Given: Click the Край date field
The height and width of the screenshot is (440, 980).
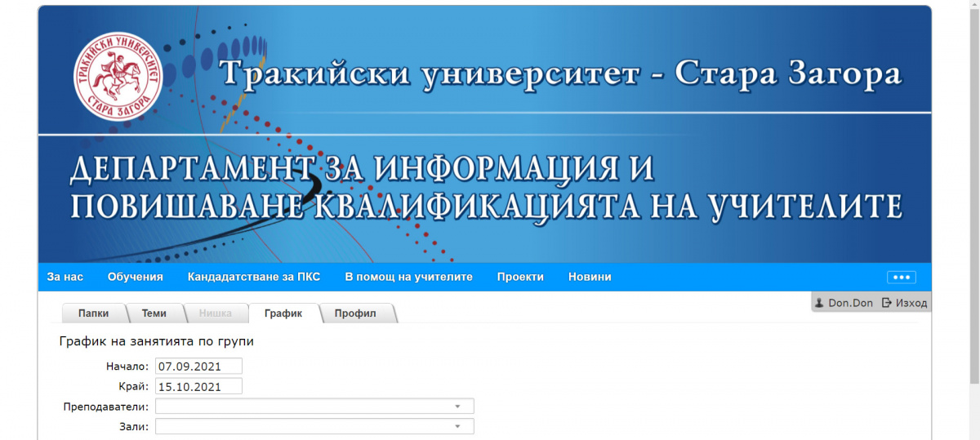Looking at the screenshot, I should coord(199,387).
